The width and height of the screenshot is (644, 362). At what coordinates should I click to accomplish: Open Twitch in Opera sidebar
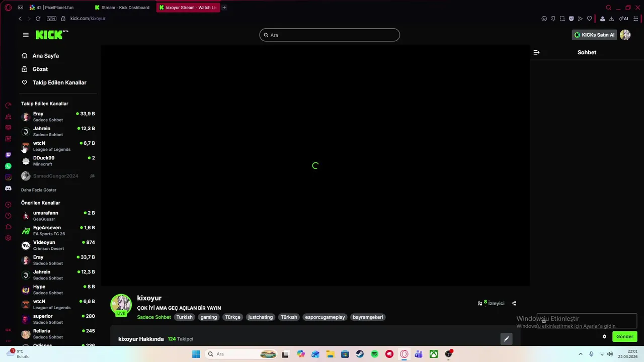pos(8,155)
